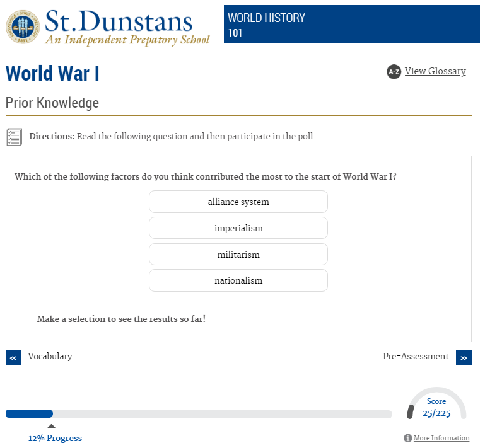Select the alliance system poll option
Screen dimensions: 485x448
pos(238,202)
